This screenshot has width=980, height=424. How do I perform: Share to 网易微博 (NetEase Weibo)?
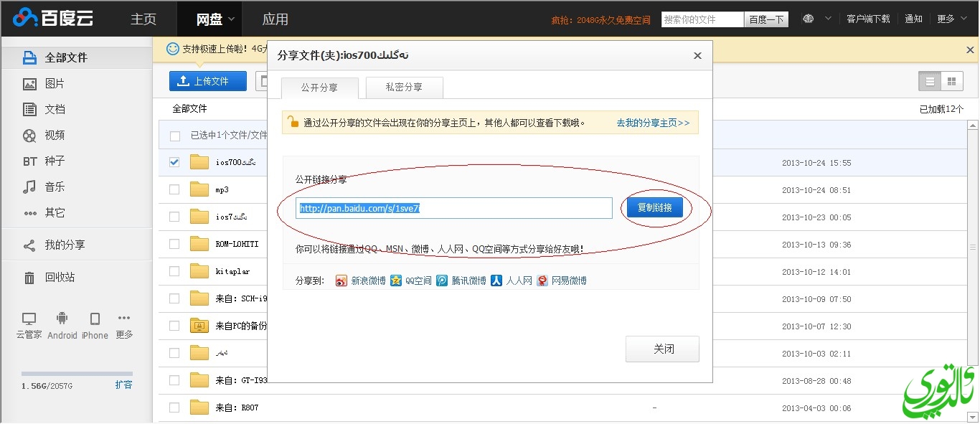click(562, 281)
